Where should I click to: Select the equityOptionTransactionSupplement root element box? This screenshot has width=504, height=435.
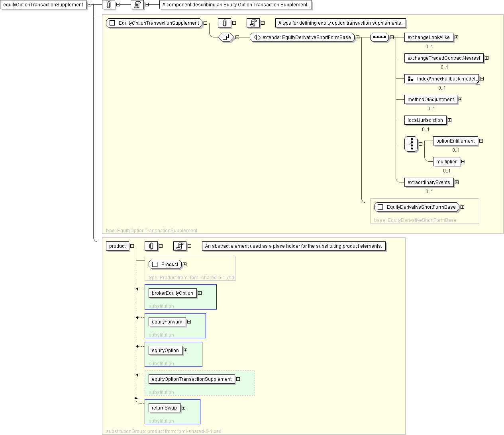43,5
